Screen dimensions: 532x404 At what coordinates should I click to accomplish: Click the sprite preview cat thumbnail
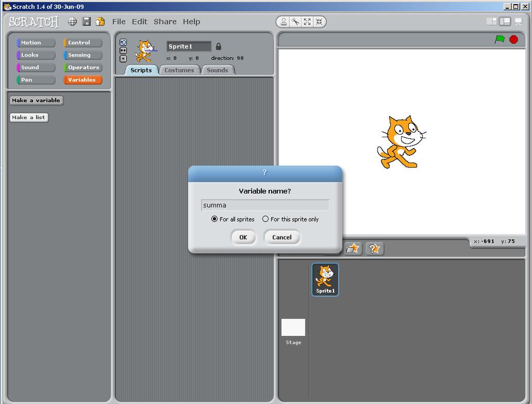point(146,51)
